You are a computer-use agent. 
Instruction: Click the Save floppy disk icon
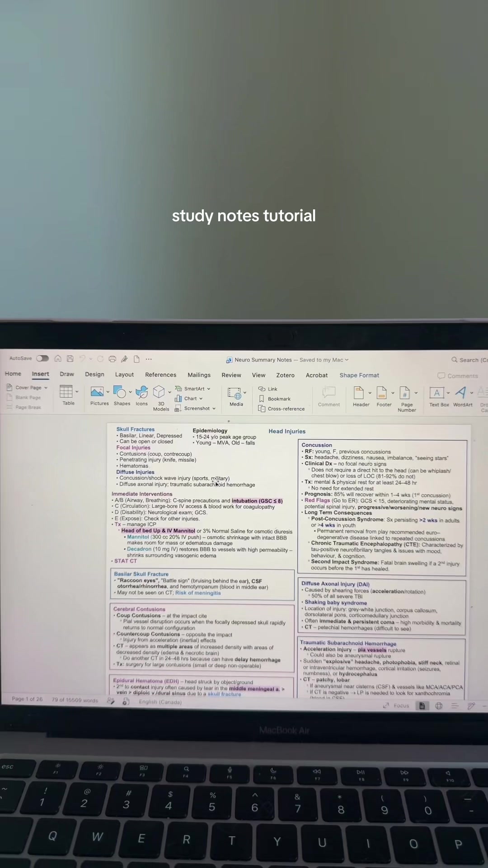[70, 359]
